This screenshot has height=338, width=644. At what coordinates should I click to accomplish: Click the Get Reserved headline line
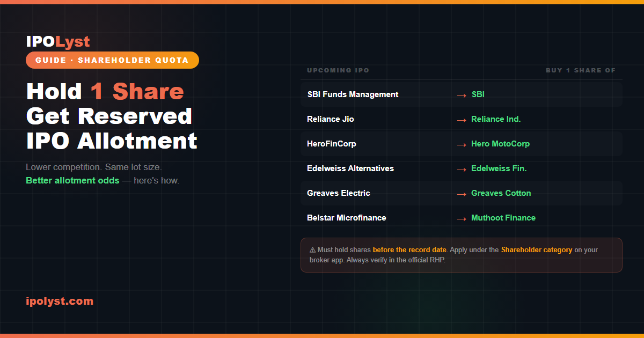[x=109, y=116]
